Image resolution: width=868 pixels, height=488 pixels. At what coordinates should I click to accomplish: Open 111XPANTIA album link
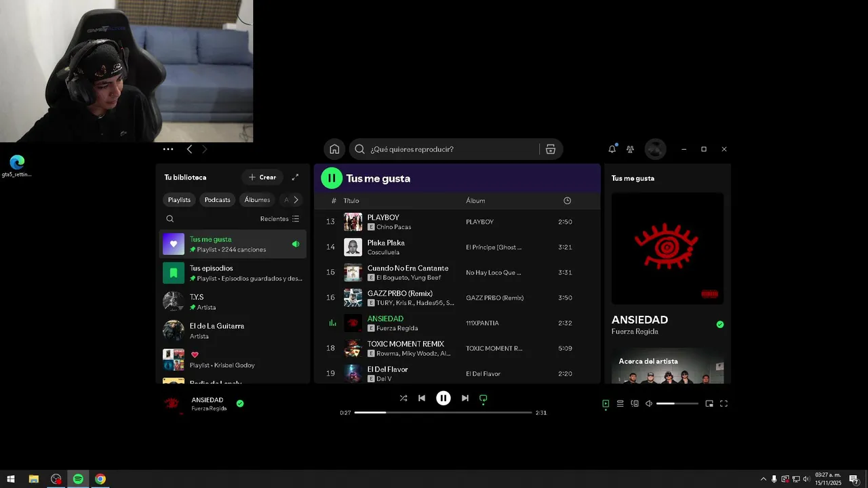point(482,323)
